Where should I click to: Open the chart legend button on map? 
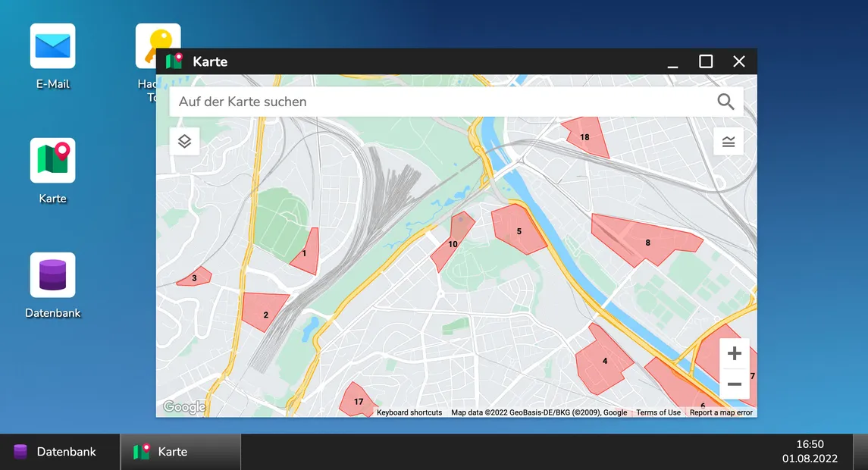point(729,143)
